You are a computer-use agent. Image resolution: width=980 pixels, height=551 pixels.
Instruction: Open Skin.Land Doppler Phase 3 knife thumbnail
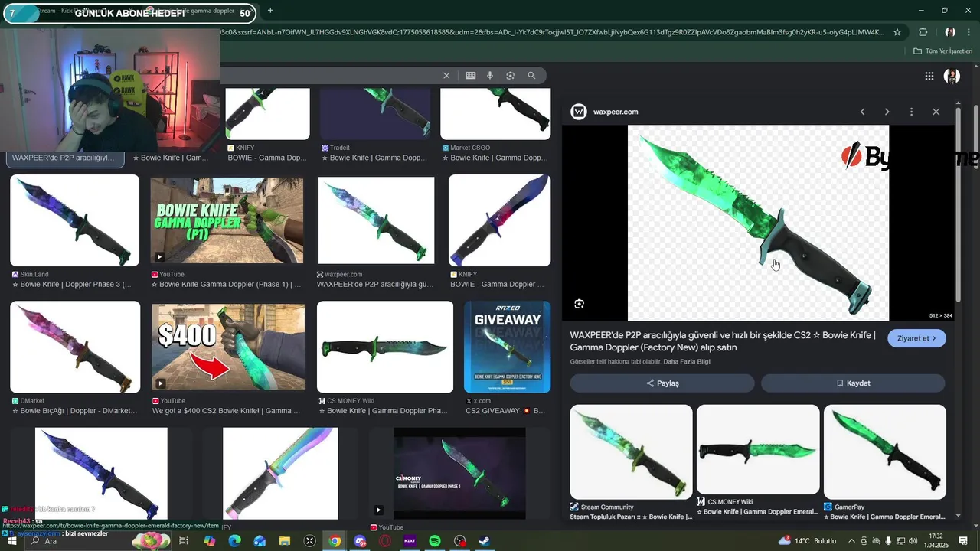click(74, 220)
